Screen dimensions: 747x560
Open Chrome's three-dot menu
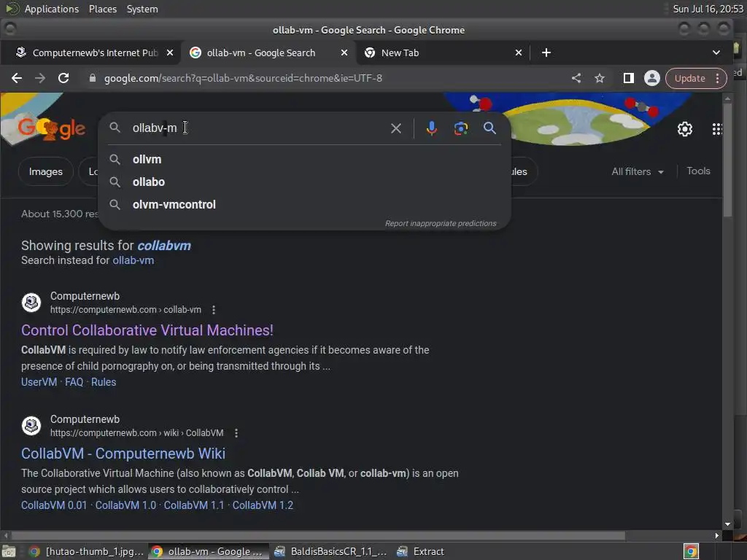click(718, 78)
